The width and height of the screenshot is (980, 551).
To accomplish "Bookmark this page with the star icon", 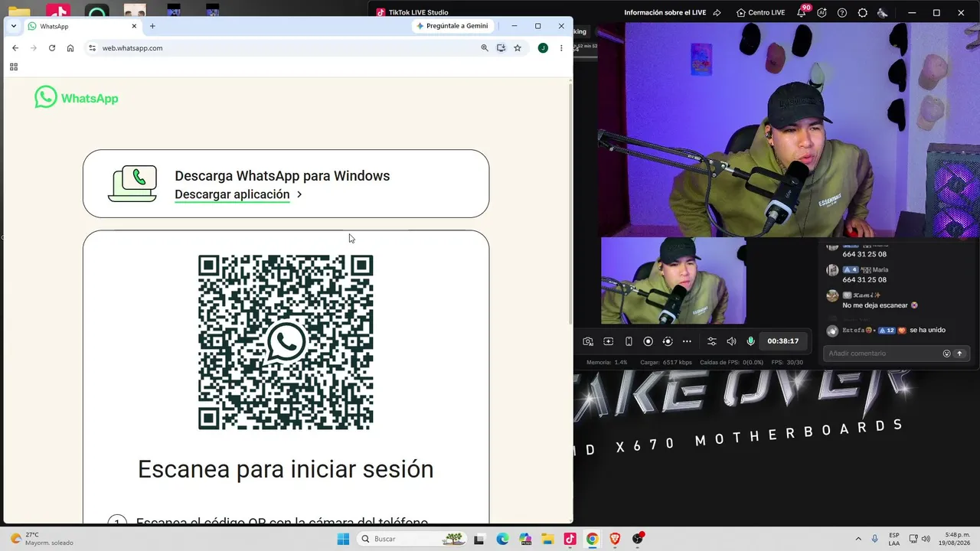I will [x=518, y=47].
